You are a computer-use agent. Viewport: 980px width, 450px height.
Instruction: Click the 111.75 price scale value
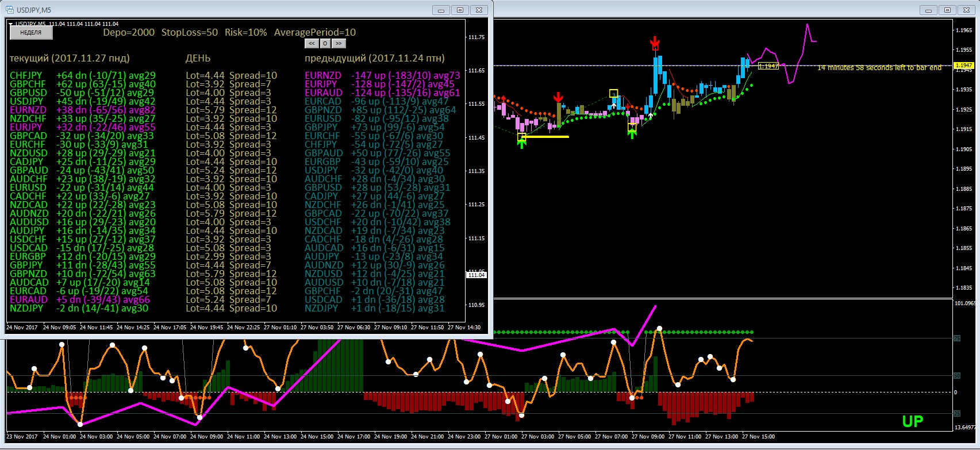click(x=476, y=37)
